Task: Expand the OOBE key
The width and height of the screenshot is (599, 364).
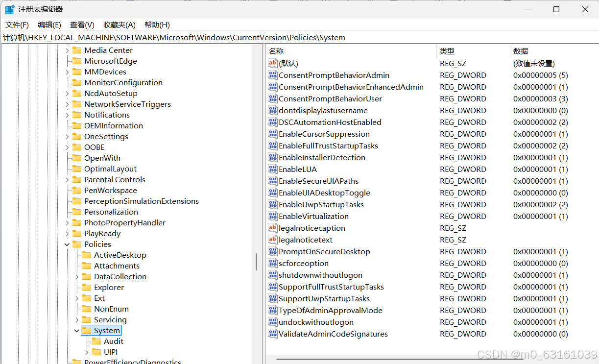Action: pyautogui.click(x=67, y=147)
